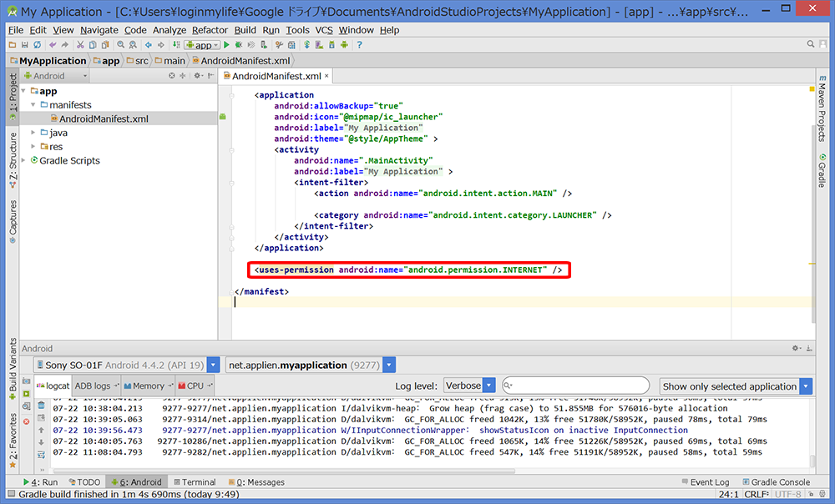This screenshot has height=504, width=835.
Task: Open the Gradle Console tool window
Action: pyautogui.click(x=777, y=481)
